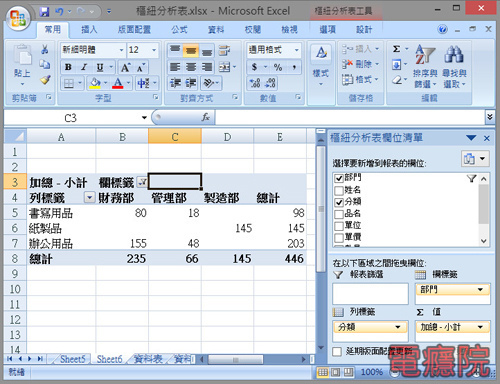Click merge and center icon
This screenshot has width=500, height=384.
(x=225, y=67)
